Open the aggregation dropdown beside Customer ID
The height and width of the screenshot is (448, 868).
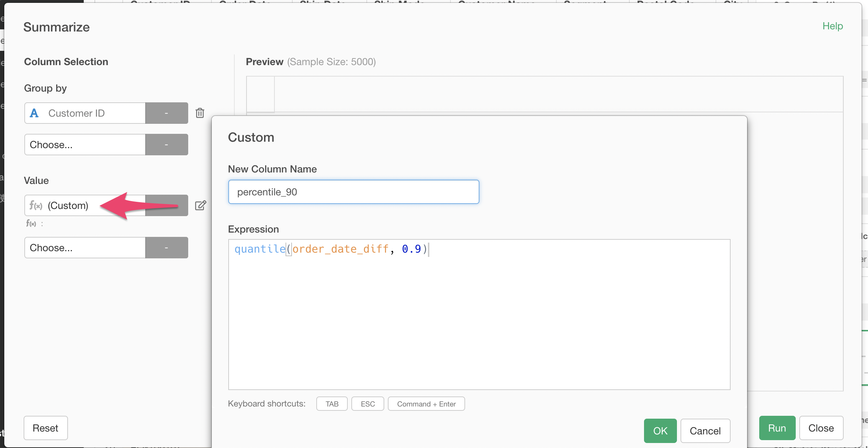[x=167, y=113]
